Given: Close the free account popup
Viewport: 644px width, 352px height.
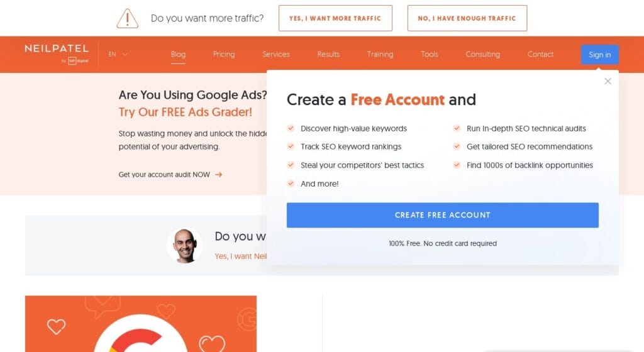Looking at the screenshot, I should pyautogui.click(x=608, y=81).
